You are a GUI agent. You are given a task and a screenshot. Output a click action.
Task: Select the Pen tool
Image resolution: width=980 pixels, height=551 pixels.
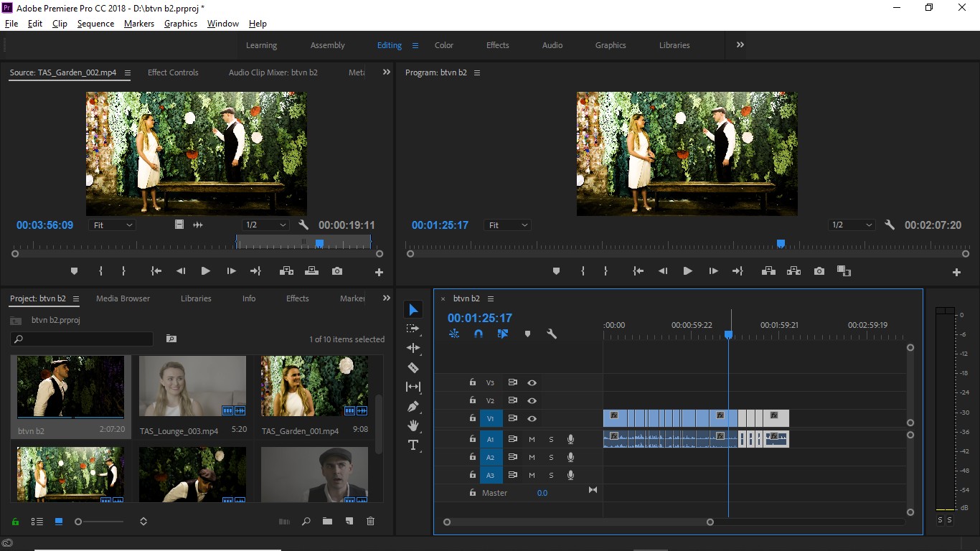tap(413, 406)
